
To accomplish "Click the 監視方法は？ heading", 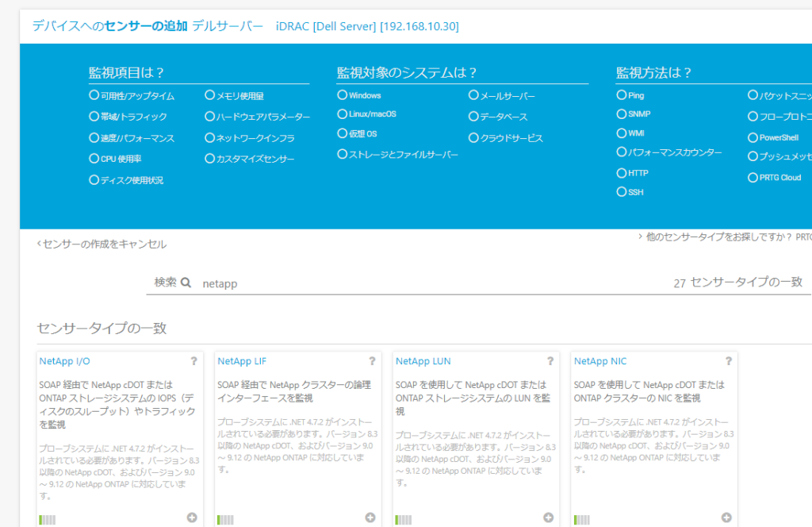I will (x=653, y=72).
